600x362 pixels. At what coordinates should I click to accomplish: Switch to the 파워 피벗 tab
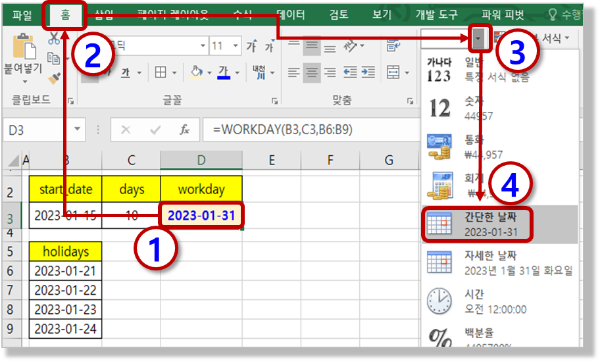[x=503, y=15]
